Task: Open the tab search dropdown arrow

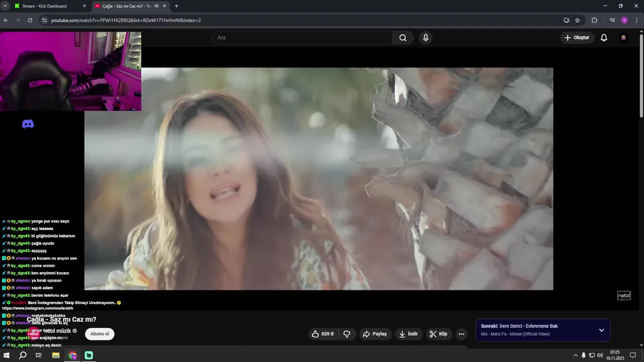Action: point(5,6)
